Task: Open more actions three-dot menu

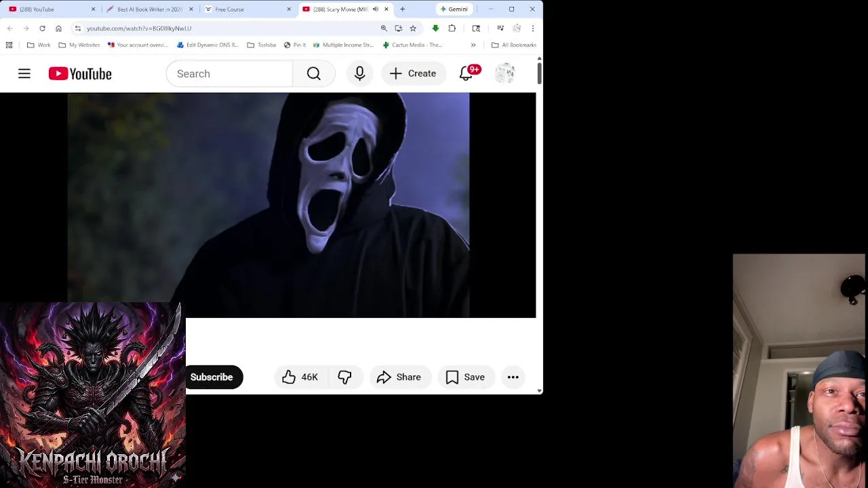Action: [513, 377]
